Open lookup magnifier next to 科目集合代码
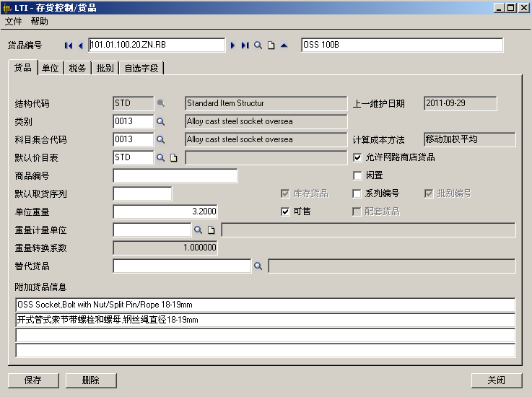The width and height of the screenshot is (532, 397). click(x=161, y=139)
